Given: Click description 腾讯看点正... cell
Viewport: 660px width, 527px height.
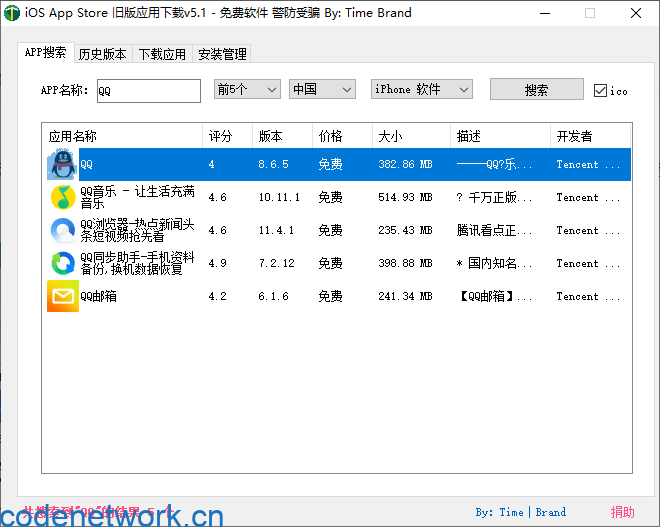Looking at the screenshot, I should coord(494,230).
